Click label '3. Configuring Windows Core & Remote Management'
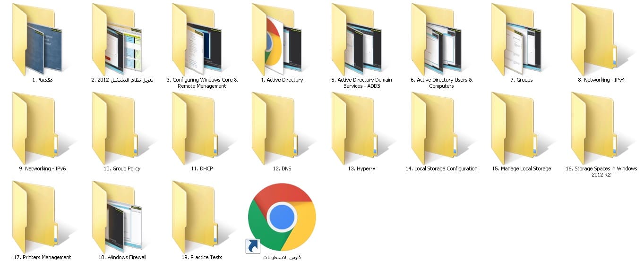The height and width of the screenshot is (278, 644). 202,83
